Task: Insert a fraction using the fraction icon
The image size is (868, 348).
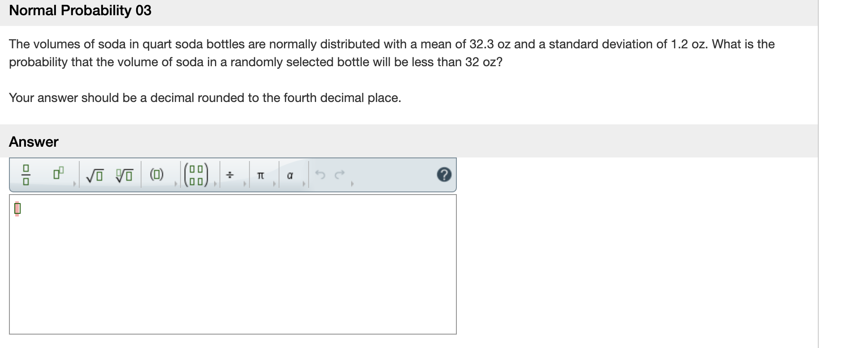Action: (26, 175)
